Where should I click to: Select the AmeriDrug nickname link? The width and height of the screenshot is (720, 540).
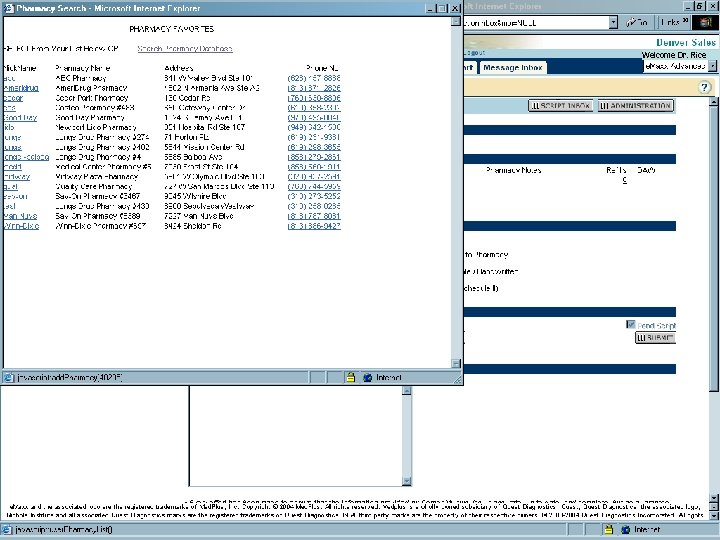[x=21, y=88]
